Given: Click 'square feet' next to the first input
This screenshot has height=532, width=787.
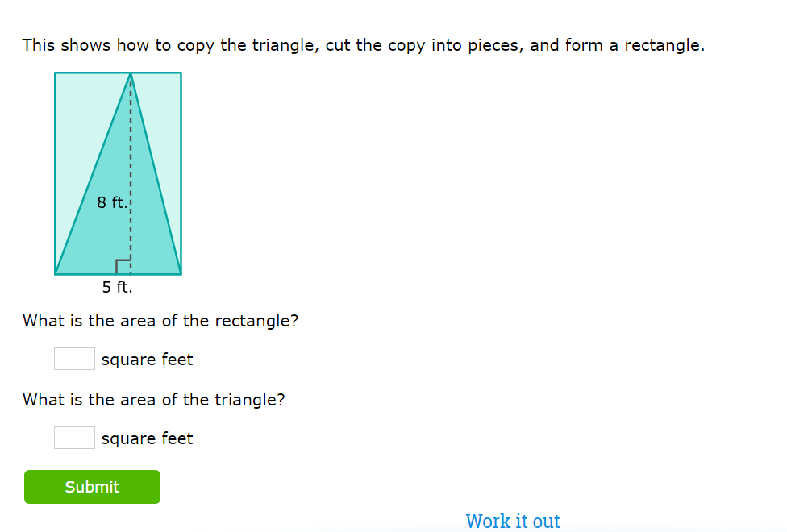Looking at the screenshot, I should click(147, 359).
